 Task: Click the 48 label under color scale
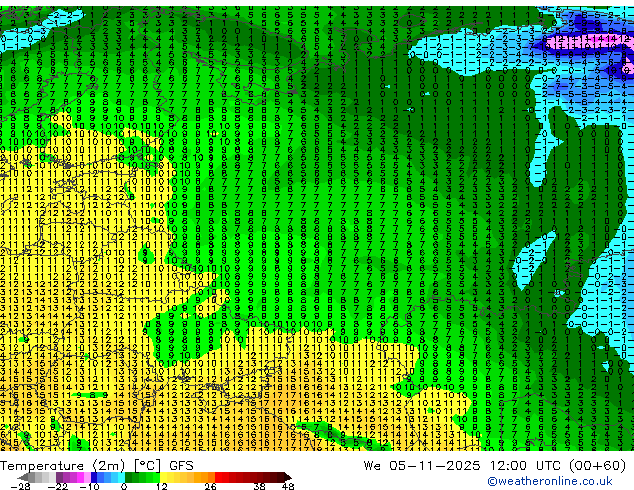click(x=288, y=486)
